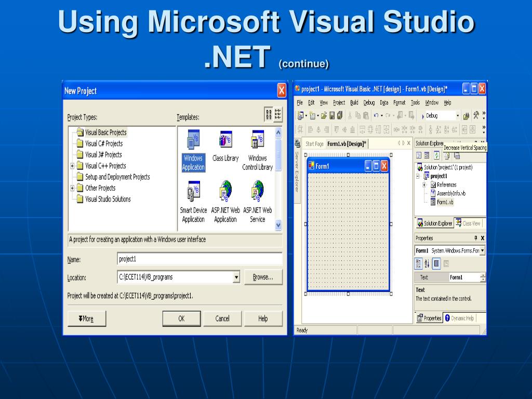532x399 pixels.
Task: Click Refresh icon in Solution Explorer toolbar
Action: (x=436, y=155)
